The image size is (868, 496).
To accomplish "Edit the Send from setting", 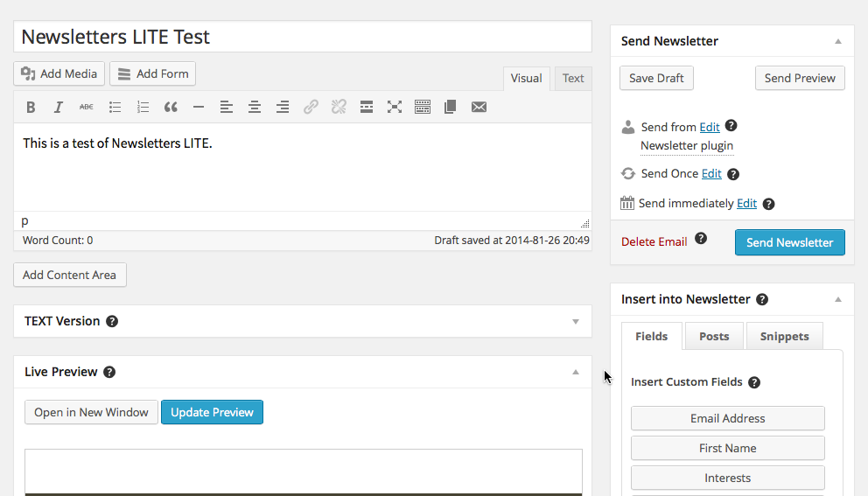I will point(710,128).
